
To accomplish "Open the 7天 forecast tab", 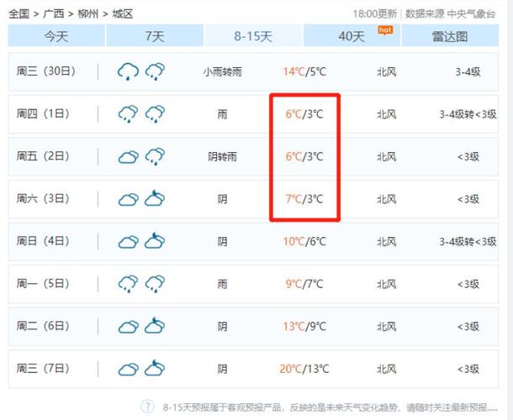I will click(155, 35).
